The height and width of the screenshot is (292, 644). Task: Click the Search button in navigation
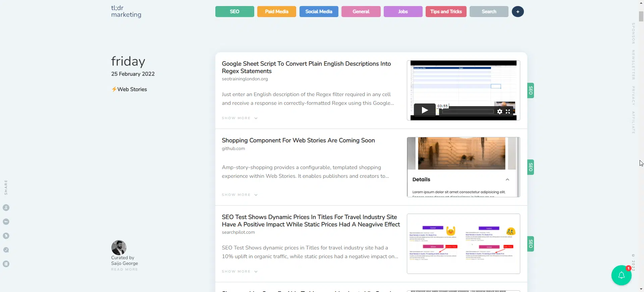click(x=489, y=12)
